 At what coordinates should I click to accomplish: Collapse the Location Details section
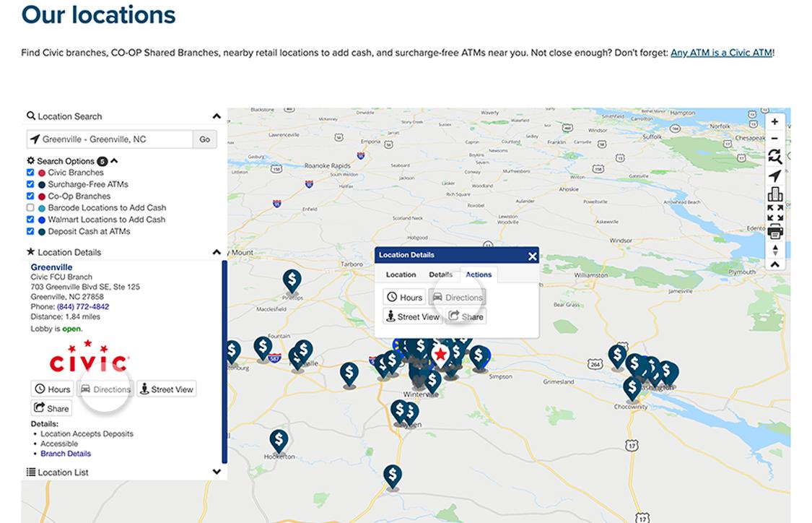click(217, 252)
